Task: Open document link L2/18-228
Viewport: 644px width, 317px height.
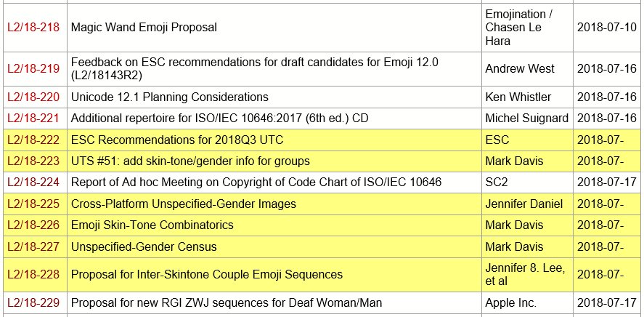Action: click(x=33, y=274)
